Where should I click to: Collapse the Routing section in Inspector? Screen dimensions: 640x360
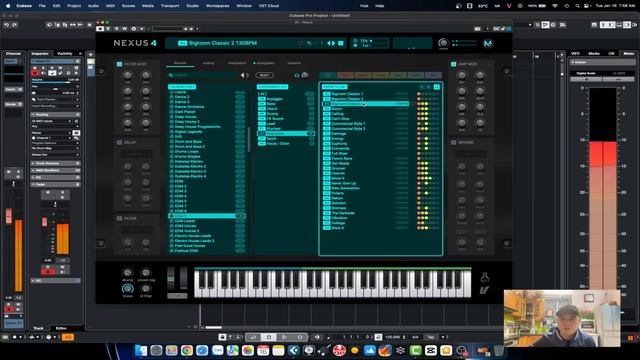[x=56, y=115]
